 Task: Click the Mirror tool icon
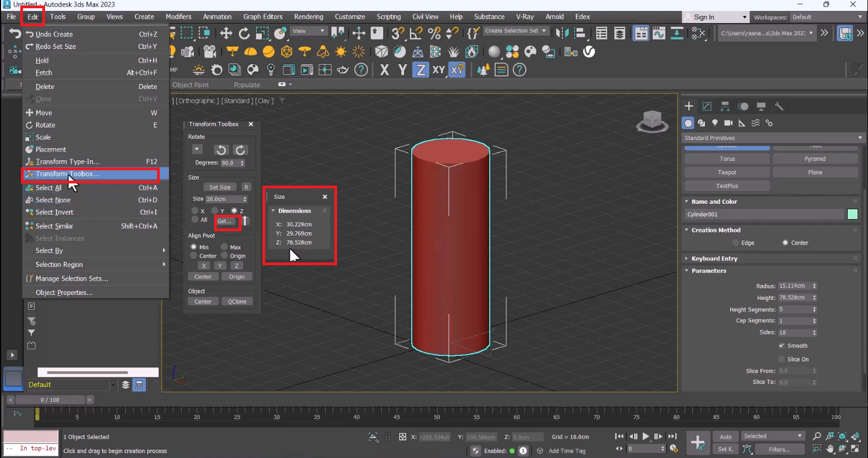point(562,33)
